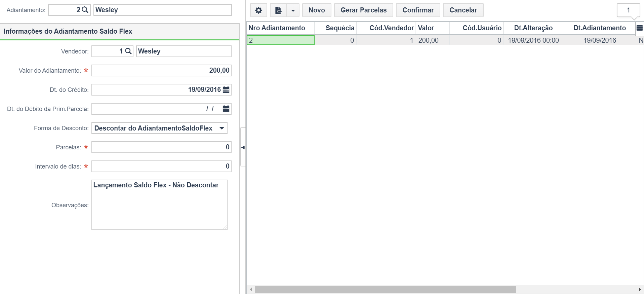
Task: Open the Dt. do Débito calendar picker
Action: pyautogui.click(x=226, y=109)
